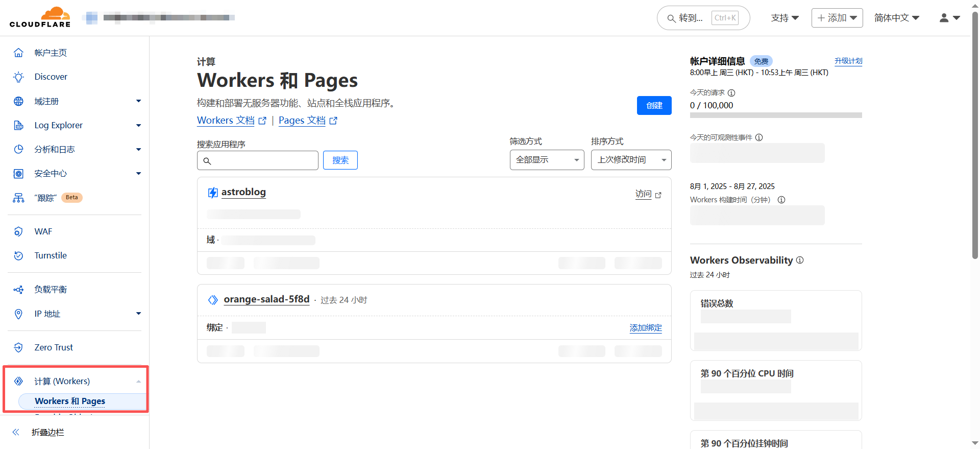This screenshot has height=449, width=980.
Task: Click the 搜索 button
Action: [340, 160]
